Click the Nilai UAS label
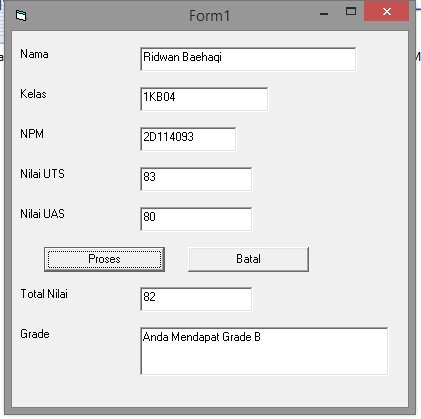 (42, 214)
